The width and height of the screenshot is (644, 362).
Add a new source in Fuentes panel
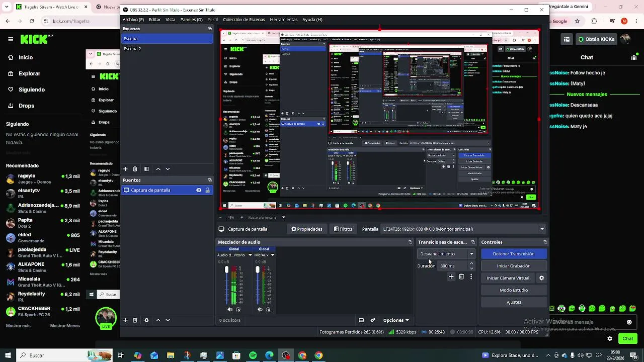(x=125, y=320)
